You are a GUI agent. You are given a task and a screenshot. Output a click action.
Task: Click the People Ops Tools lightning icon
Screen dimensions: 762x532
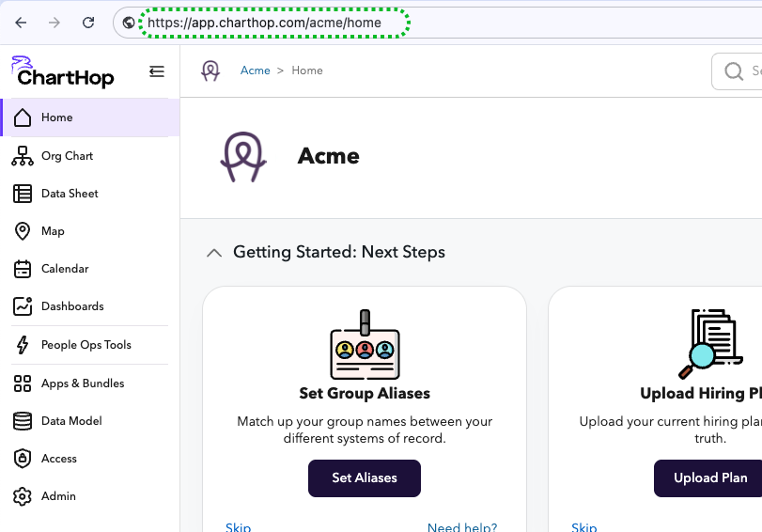point(23,345)
